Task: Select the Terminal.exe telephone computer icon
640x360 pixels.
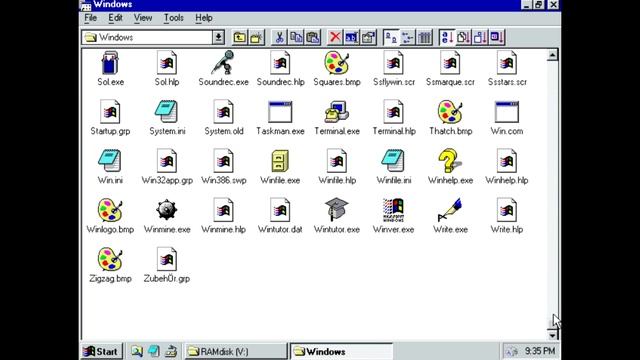Action: [x=337, y=112]
